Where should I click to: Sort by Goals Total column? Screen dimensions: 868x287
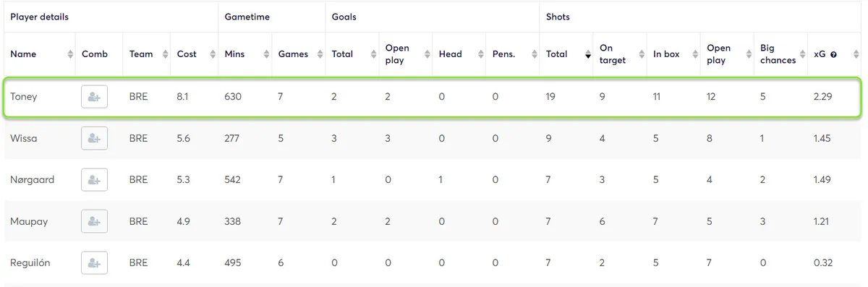[x=352, y=54]
